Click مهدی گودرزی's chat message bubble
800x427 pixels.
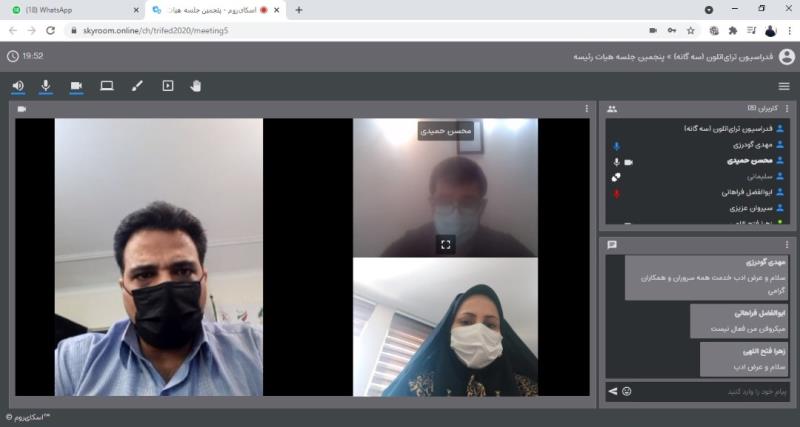pos(707,278)
